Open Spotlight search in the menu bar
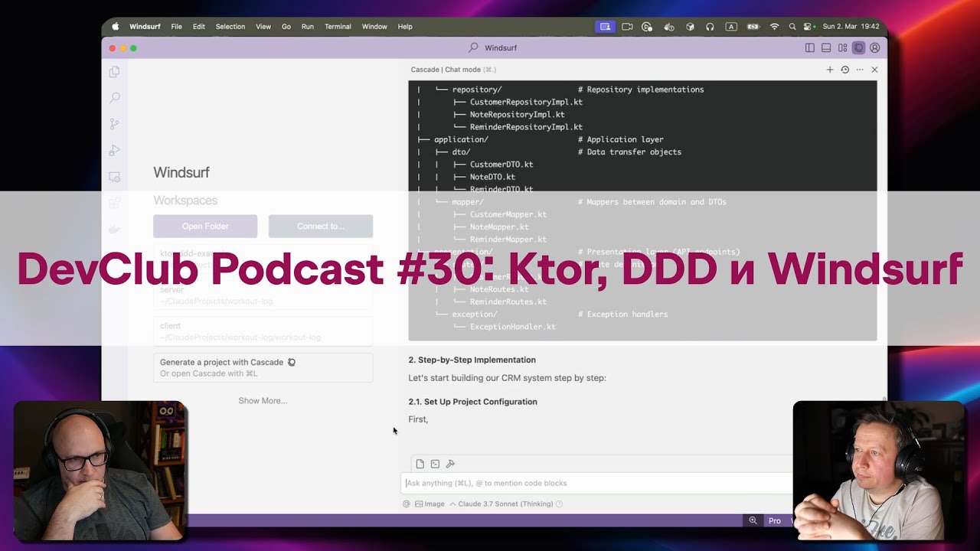 (792, 26)
